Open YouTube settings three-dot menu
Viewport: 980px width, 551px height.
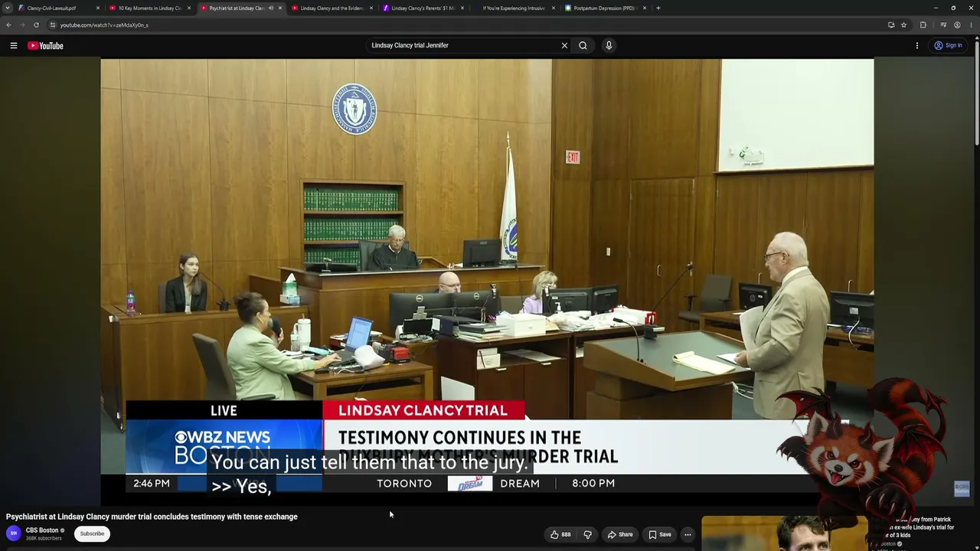(916, 46)
